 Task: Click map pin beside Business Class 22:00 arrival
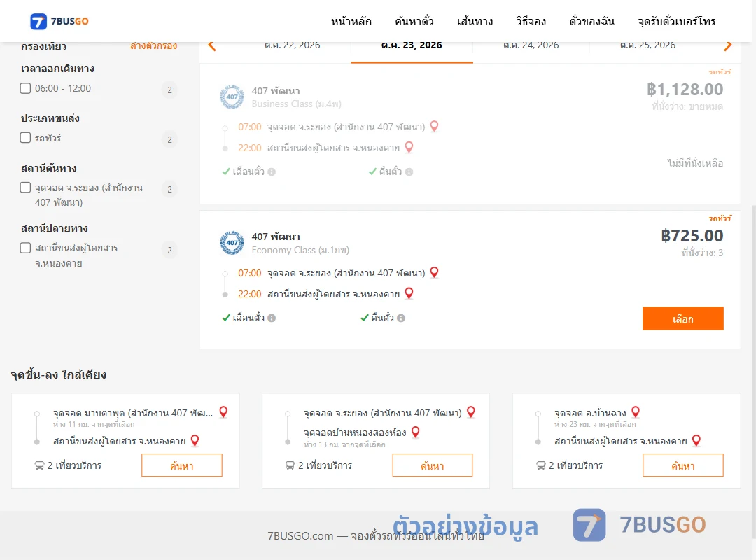(409, 147)
